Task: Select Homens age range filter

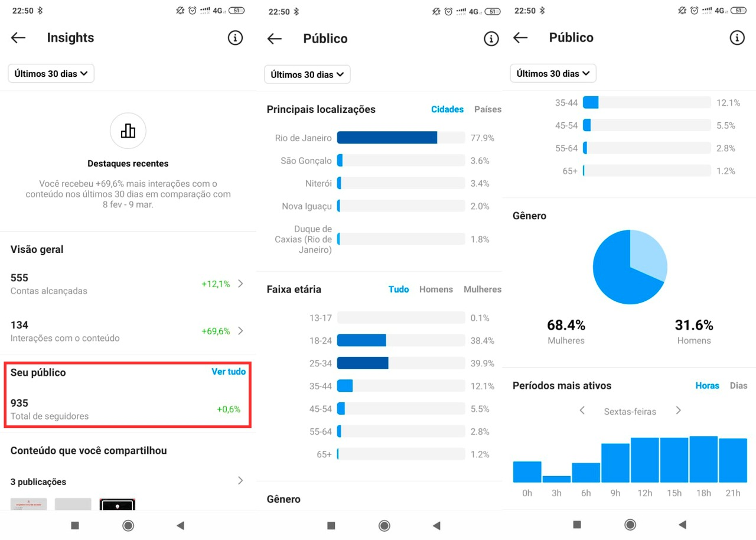Action: pyautogui.click(x=436, y=289)
